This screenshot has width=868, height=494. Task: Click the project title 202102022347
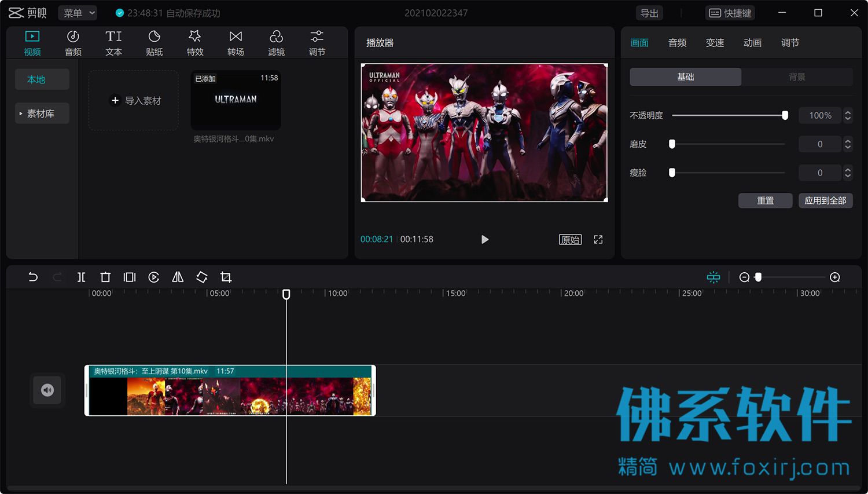[x=436, y=13]
